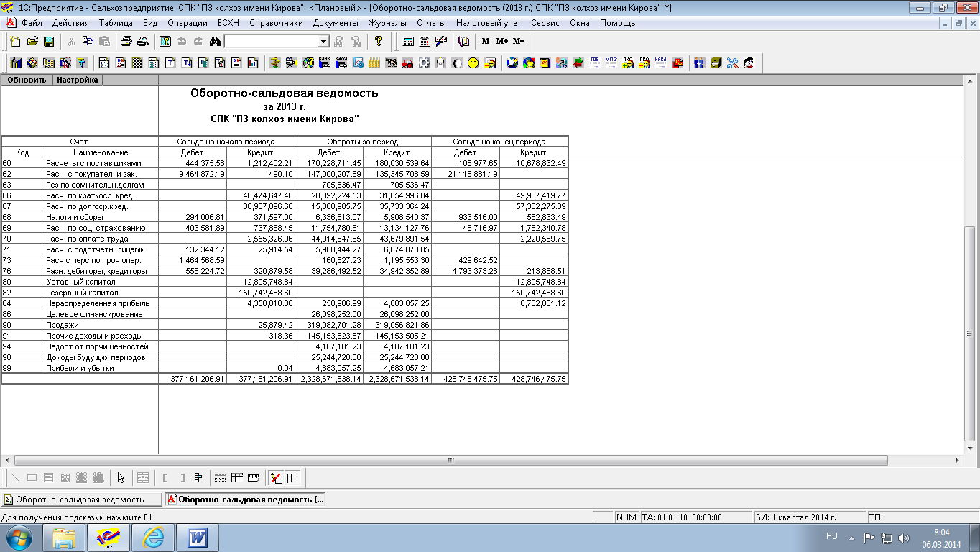Viewport: 980px width, 552px height.
Task: Click the vertical scrollbar thumb
Action: [x=970, y=333]
